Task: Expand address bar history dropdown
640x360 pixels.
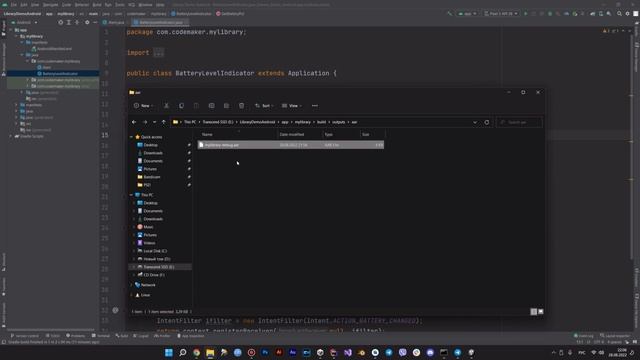Action: click(x=475, y=122)
